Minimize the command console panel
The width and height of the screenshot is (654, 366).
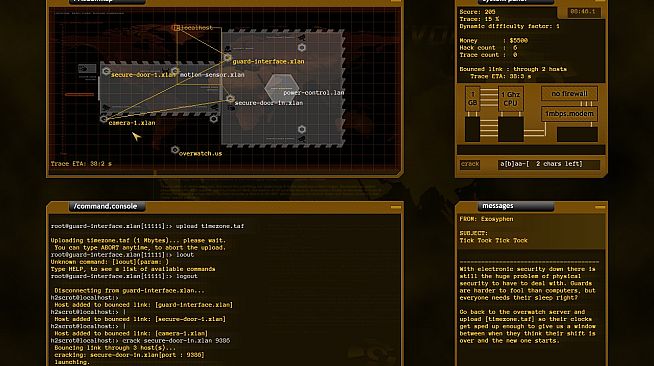396,207
